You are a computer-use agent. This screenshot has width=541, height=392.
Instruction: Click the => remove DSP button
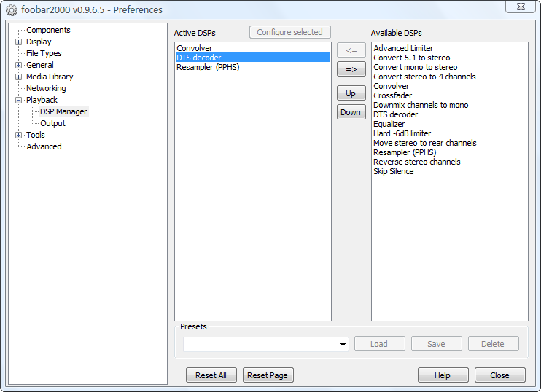(351, 69)
